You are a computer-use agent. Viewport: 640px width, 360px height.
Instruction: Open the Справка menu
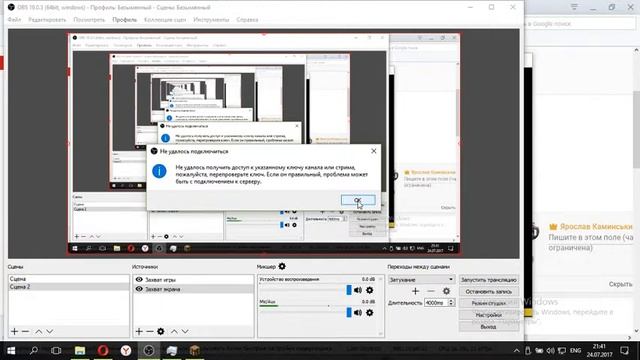pyautogui.click(x=247, y=20)
